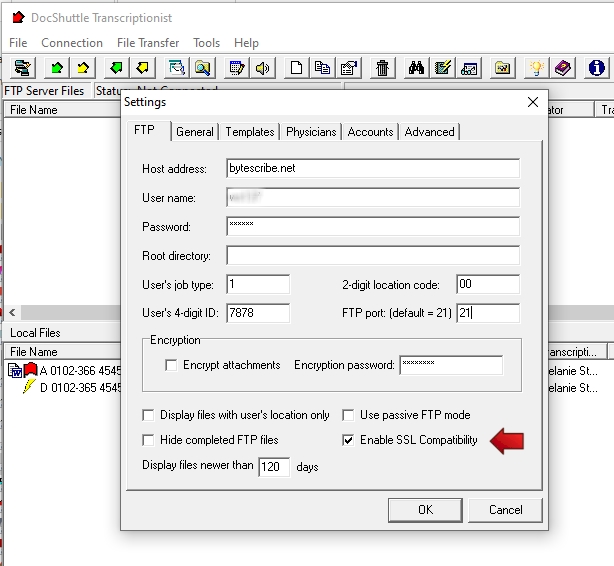Click the red flag icon on A 0102-366 row
614x566 pixels.
[30, 370]
